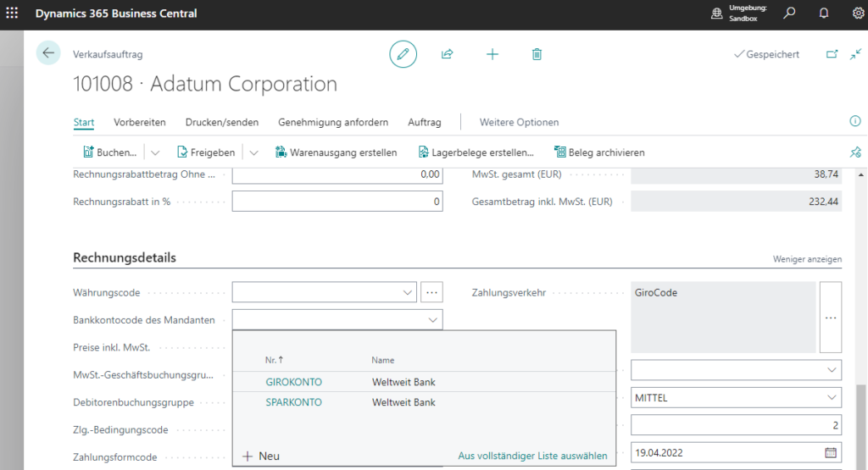Open the app launcher waffle menu
Viewport: 868px width, 470px height.
tap(12, 14)
